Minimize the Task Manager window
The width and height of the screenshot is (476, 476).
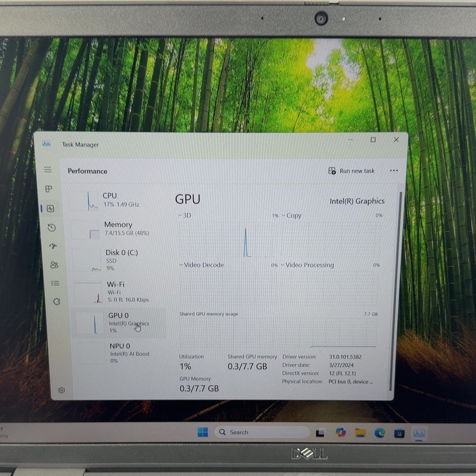[351, 140]
